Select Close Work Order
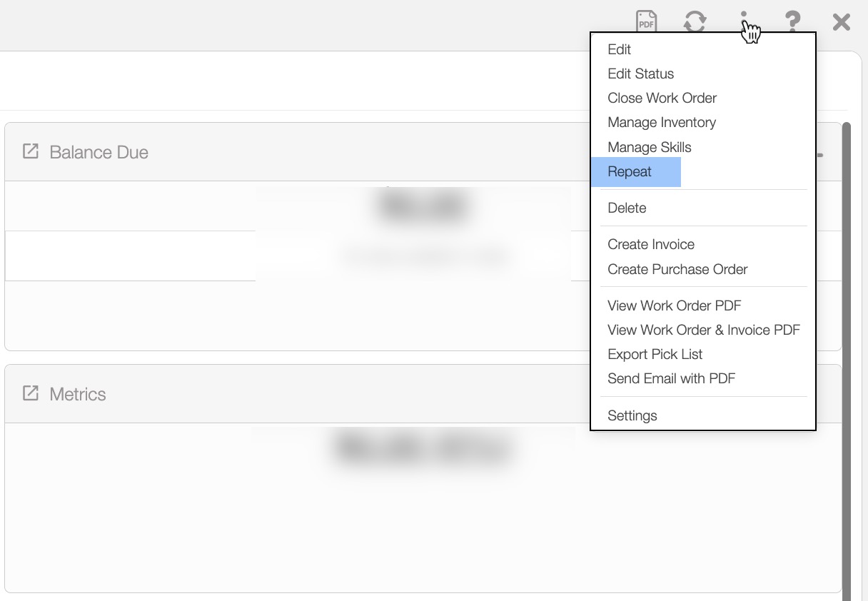The image size is (868, 601). tap(662, 98)
